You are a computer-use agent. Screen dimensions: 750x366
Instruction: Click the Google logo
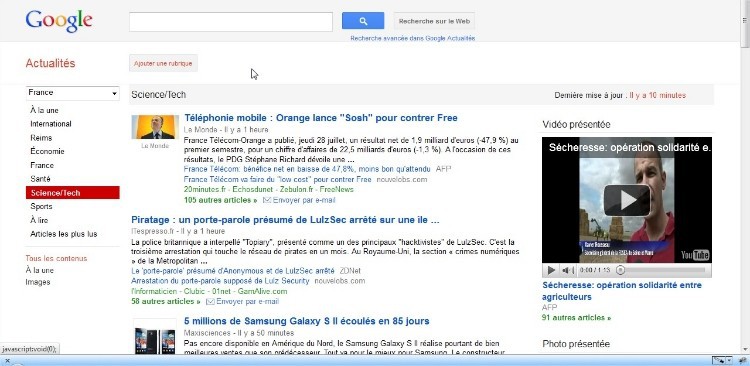coord(59,22)
